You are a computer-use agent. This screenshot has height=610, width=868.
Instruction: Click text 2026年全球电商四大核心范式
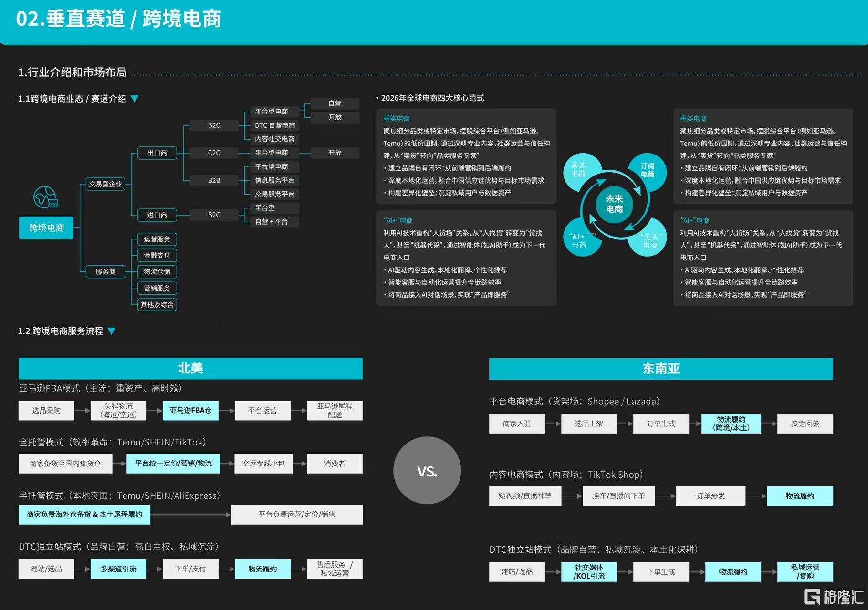tap(432, 98)
